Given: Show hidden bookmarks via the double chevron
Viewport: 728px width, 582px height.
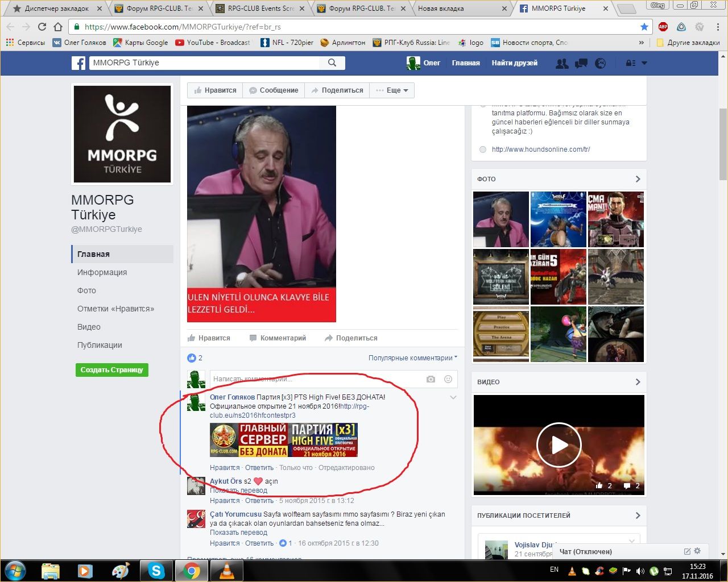Looking at the screenshot, I should [642, 43].
